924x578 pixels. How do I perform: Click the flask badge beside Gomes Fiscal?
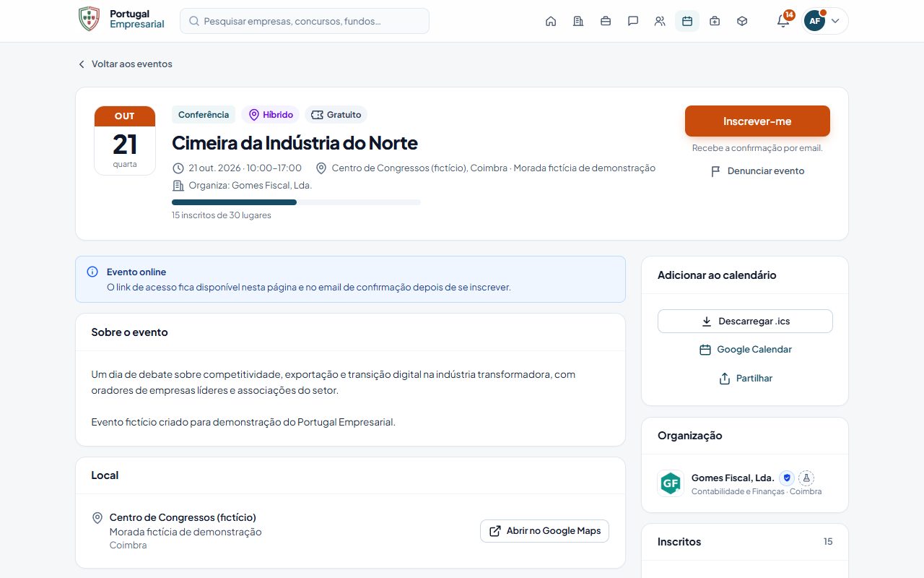coord(806,478)
